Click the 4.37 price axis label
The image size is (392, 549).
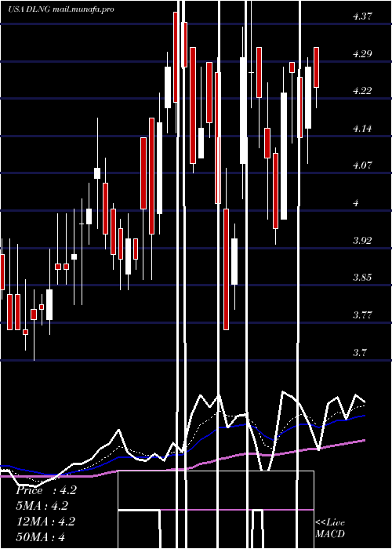[362, 16]
